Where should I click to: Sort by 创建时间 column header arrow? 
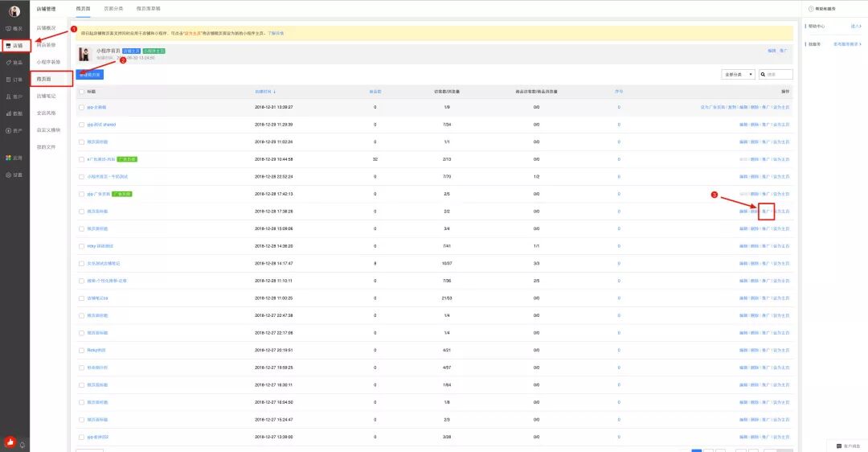tap(275, 92)
